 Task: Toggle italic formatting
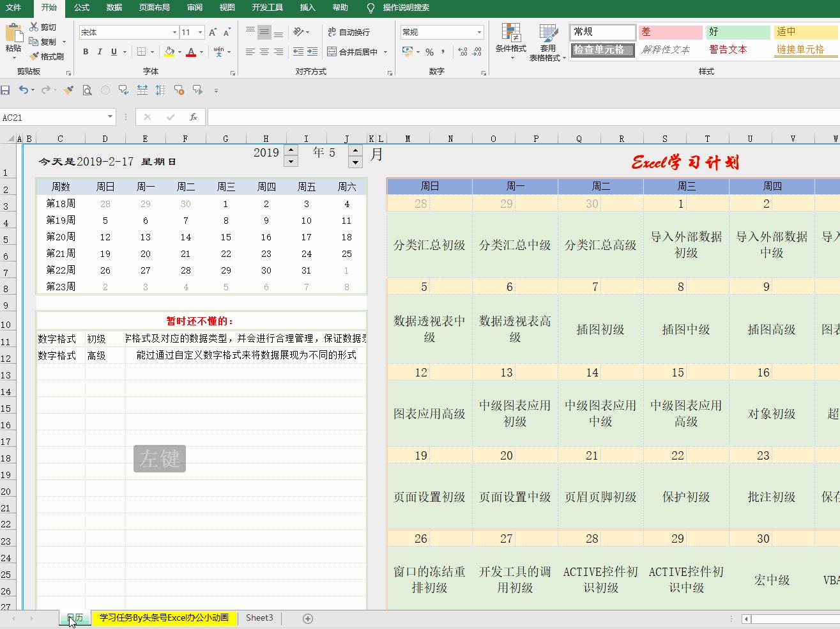[x=100, y=51]
